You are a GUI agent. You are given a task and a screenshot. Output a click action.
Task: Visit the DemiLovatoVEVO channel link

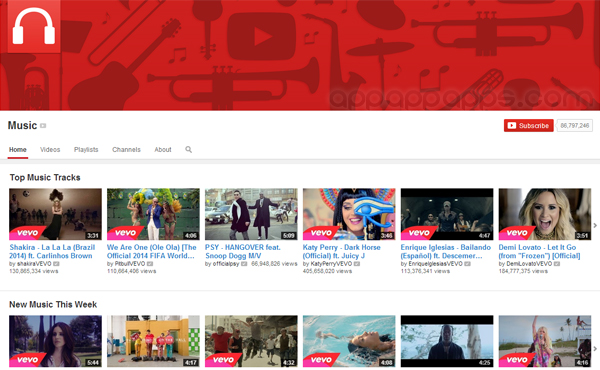coord(529,264)
